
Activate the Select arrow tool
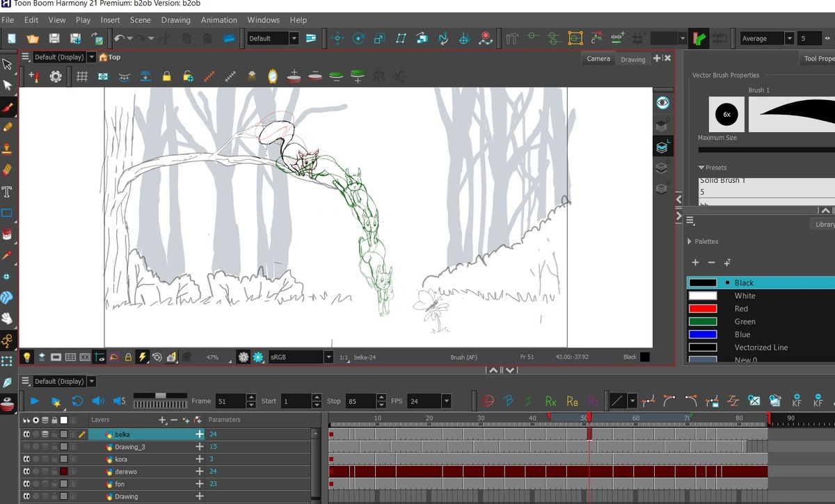[x=8, y=64]
